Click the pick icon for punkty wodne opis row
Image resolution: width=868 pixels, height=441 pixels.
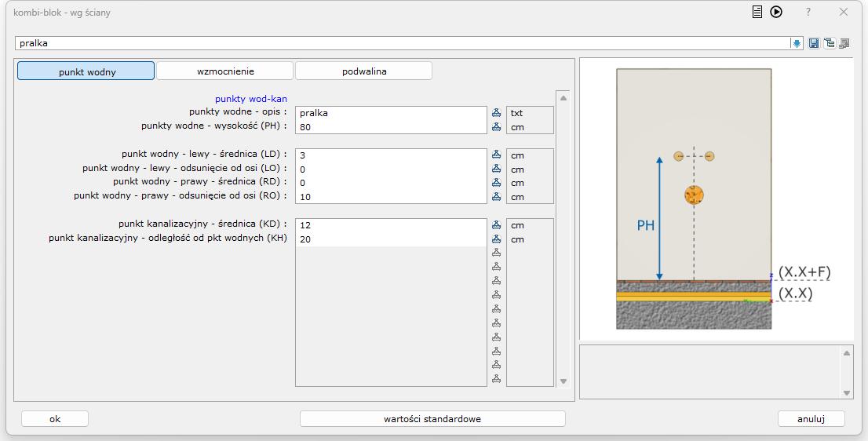tap(496, 113)
